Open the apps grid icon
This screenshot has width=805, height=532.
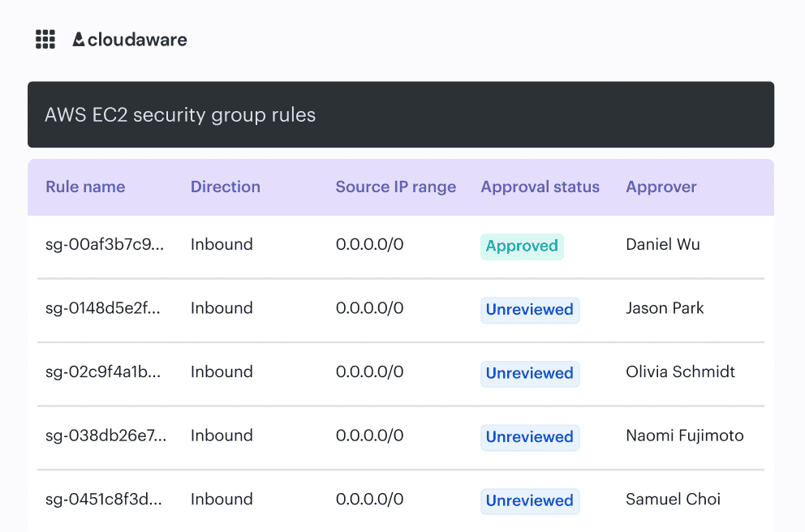click(x=45, y=39)
